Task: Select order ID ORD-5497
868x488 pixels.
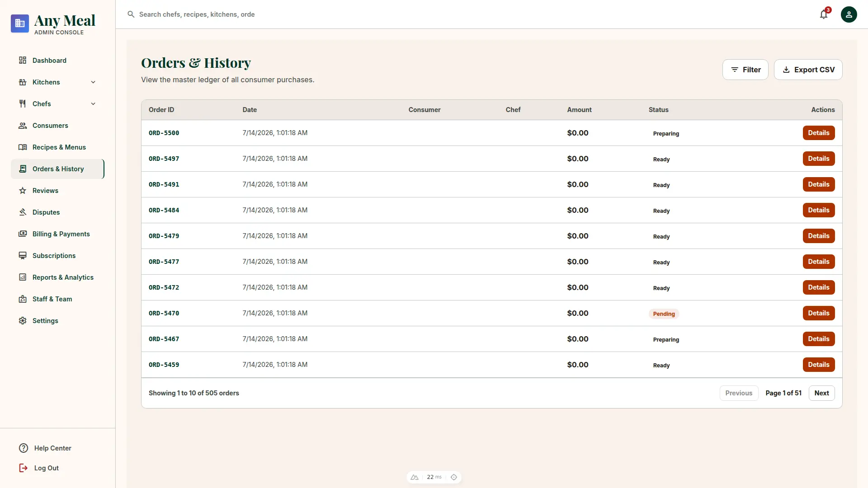Action: click(164, 159)
